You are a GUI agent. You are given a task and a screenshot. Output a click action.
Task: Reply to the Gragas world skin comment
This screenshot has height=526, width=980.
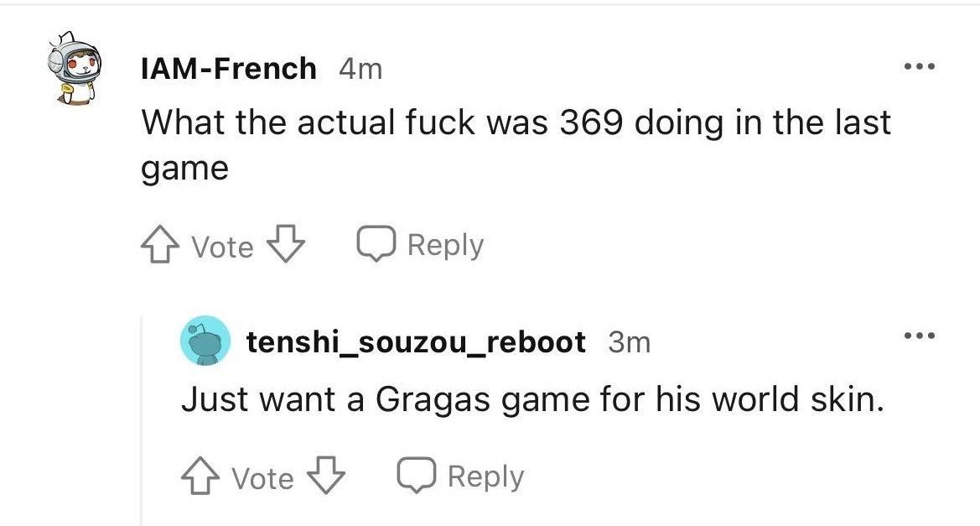click(x=460, y=476)
